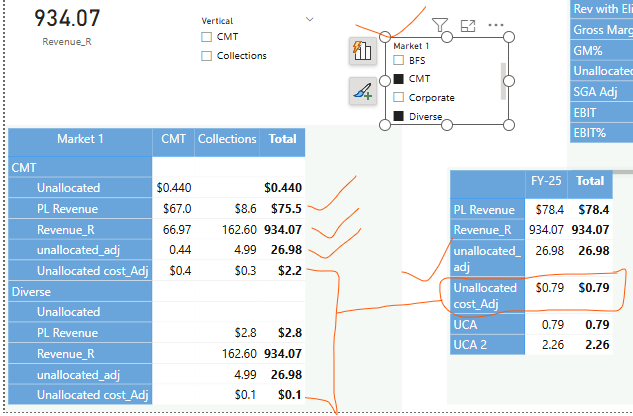The image size is (633, 416).
Task: Open the slicer filter icon
Action: [440, 25]
